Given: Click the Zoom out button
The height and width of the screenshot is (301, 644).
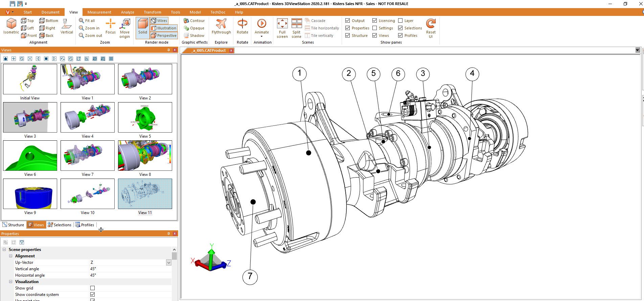Looking at the screenshot, I should pos(90,36).
